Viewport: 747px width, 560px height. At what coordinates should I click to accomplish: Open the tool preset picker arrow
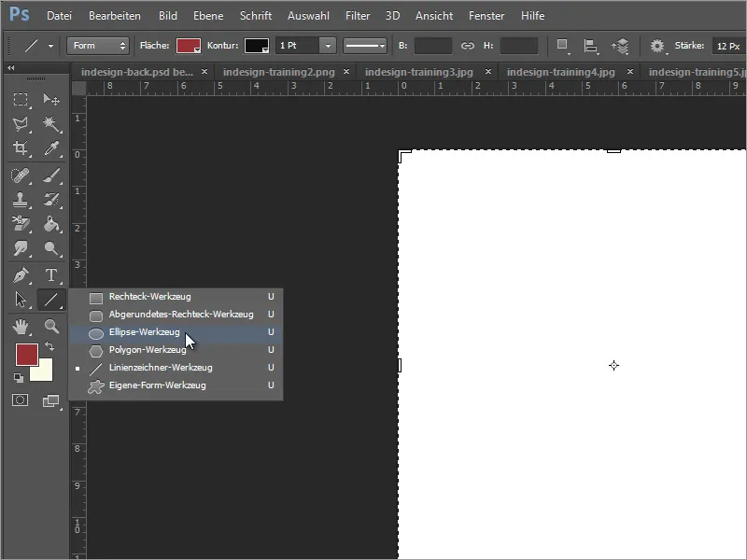click(x=50, y=46)
